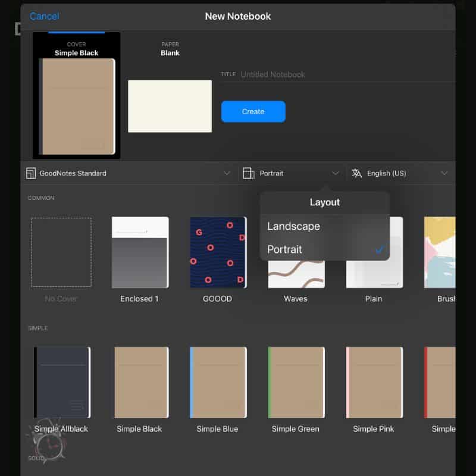Choose Portrait in the Layout menu
The height and width of the screenshot is (476, 476).
[x=325, y=249]
